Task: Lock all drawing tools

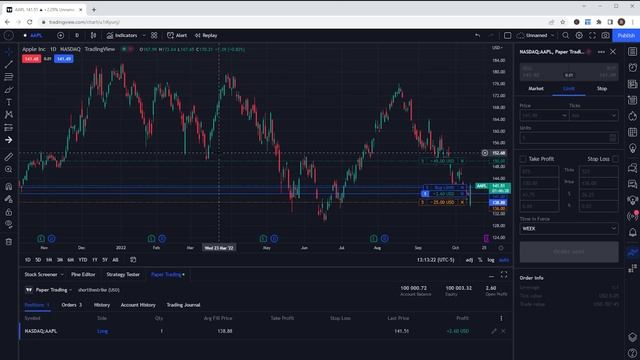Action: (9, 212)
